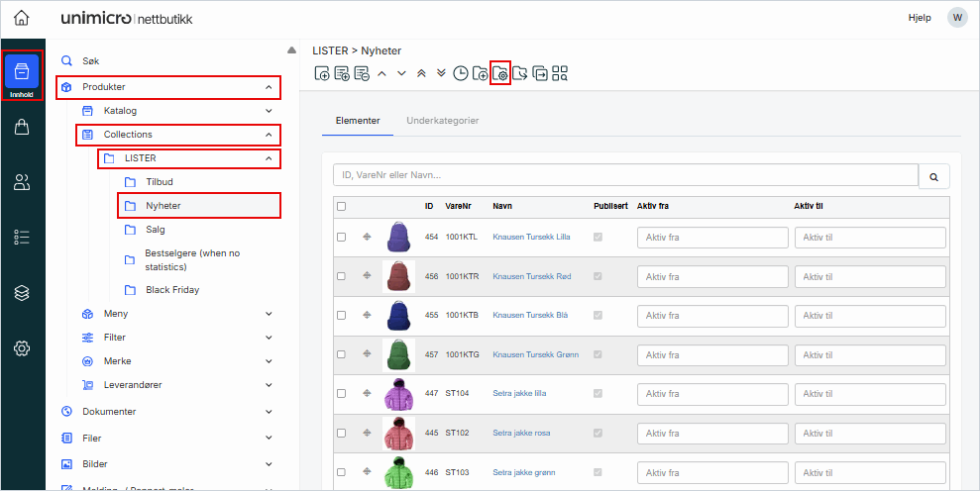Select the Black Friday list

172,290
